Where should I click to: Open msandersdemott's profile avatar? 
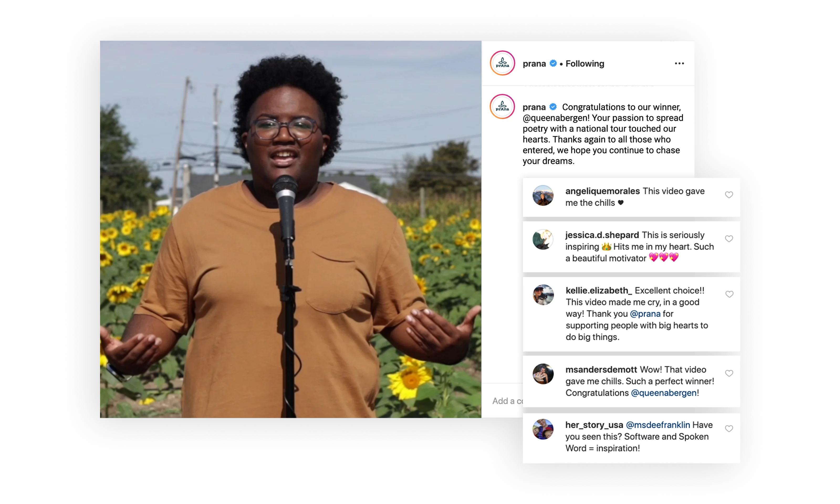coord(543,374)
